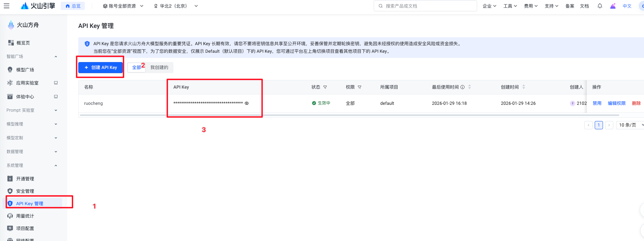Switch language via 中文

(x=627, y=6)
